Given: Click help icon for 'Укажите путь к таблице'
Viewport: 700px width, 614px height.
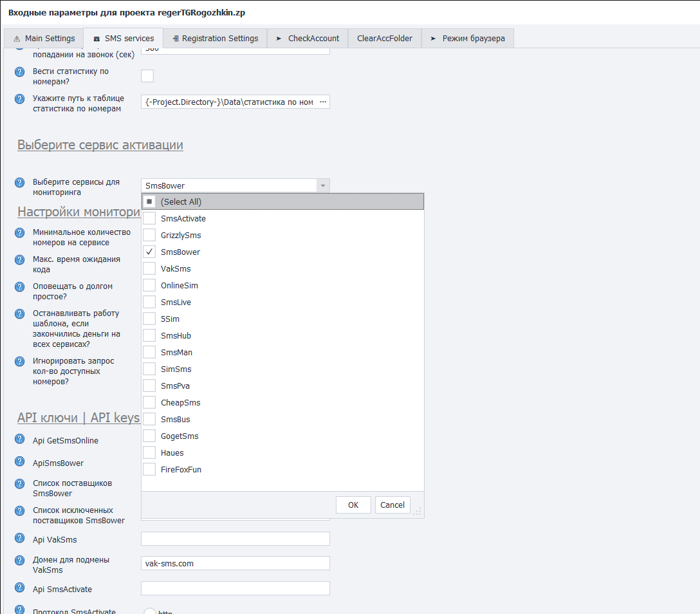Looking at the screenshot, I should pos(20,98).
